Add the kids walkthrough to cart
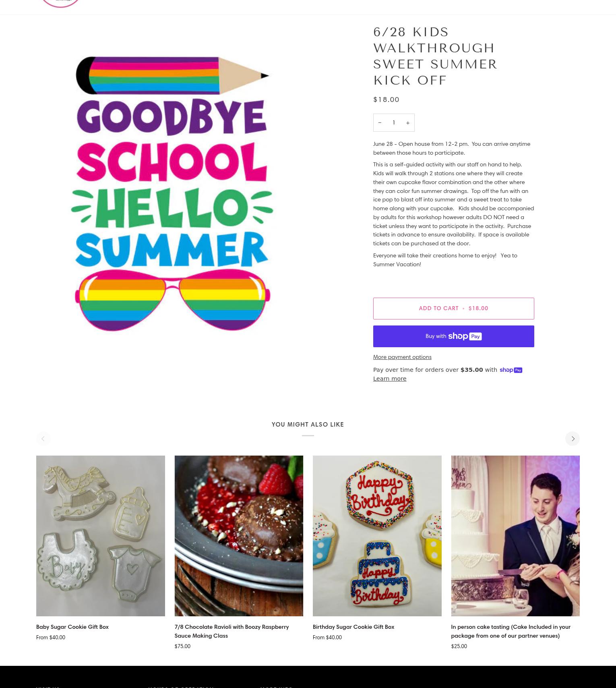The image size is (616, 688). pos(453,309)
